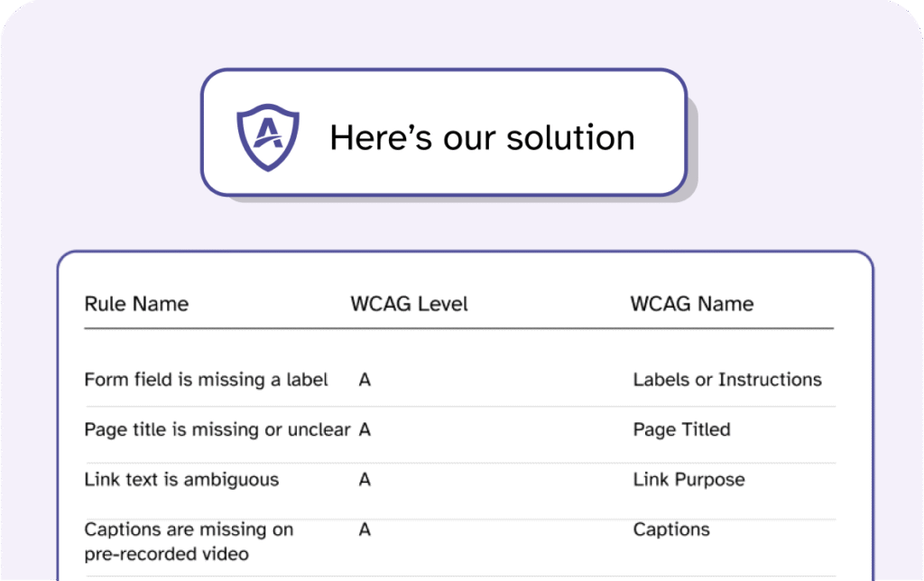Click the "Captions" WCAG name cell

671,530
